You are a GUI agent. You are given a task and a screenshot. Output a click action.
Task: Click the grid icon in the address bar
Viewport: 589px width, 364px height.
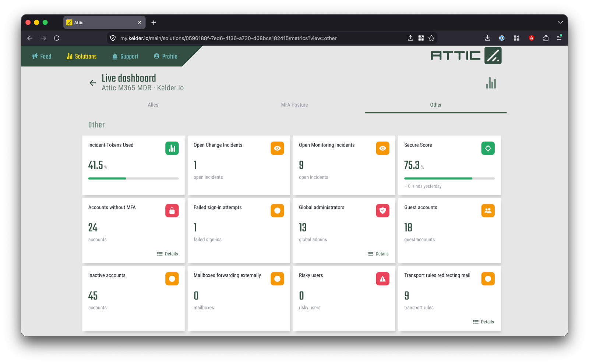421,38
